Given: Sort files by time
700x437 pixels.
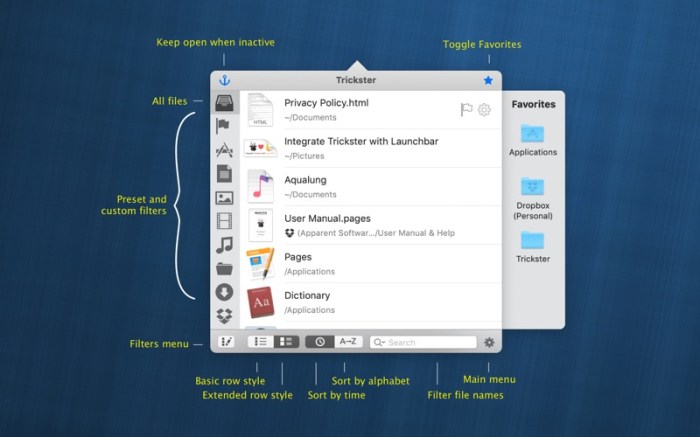Looking at the screenshot, I should [320, 342].
